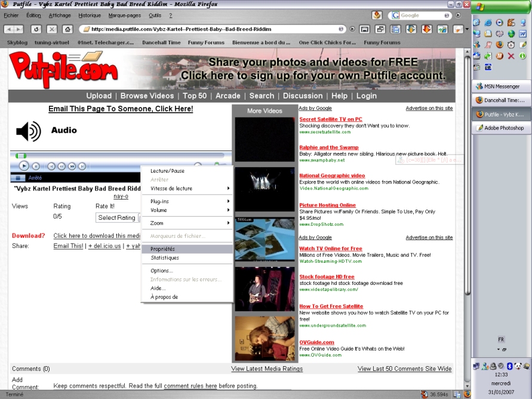The width and height of the screenshot is (532, 399).
Task: Click the stopwatch quick launch icon
Action: pyautogui.click(x=511, y=45)
